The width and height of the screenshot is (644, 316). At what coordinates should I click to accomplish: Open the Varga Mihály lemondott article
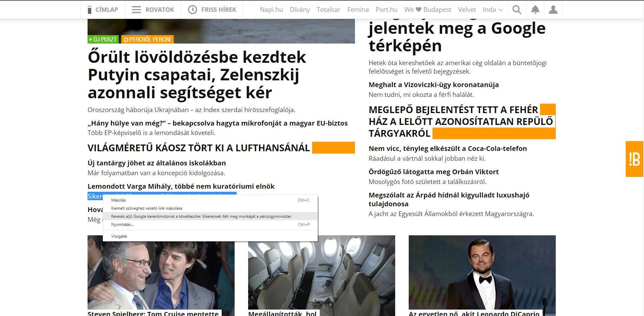(181, 186)
